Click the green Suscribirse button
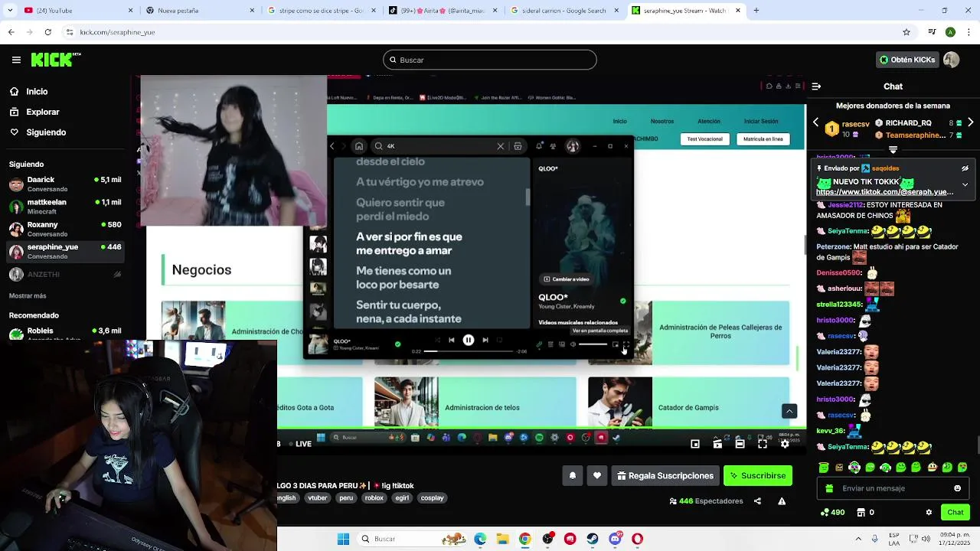This screenshot has width=980, height=551. tap(758, 475)
